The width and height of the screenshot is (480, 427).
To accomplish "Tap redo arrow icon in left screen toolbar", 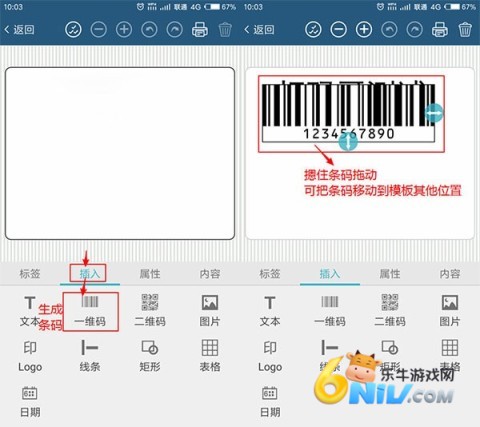I will [175, 30].
